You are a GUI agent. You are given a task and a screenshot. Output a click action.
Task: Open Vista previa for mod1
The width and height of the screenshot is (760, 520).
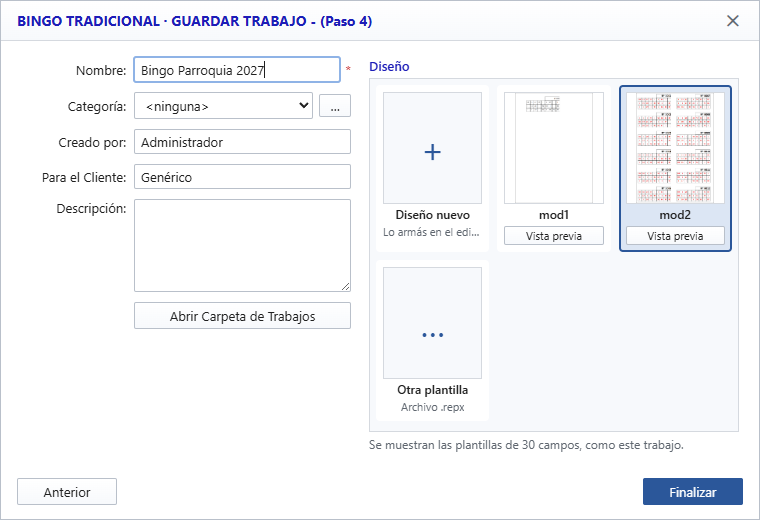click(554, 236)
